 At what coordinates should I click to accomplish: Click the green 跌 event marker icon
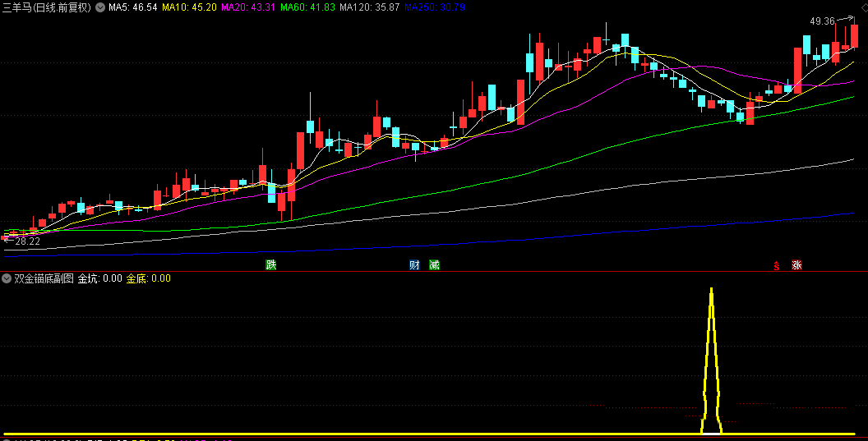click(270, 264)
